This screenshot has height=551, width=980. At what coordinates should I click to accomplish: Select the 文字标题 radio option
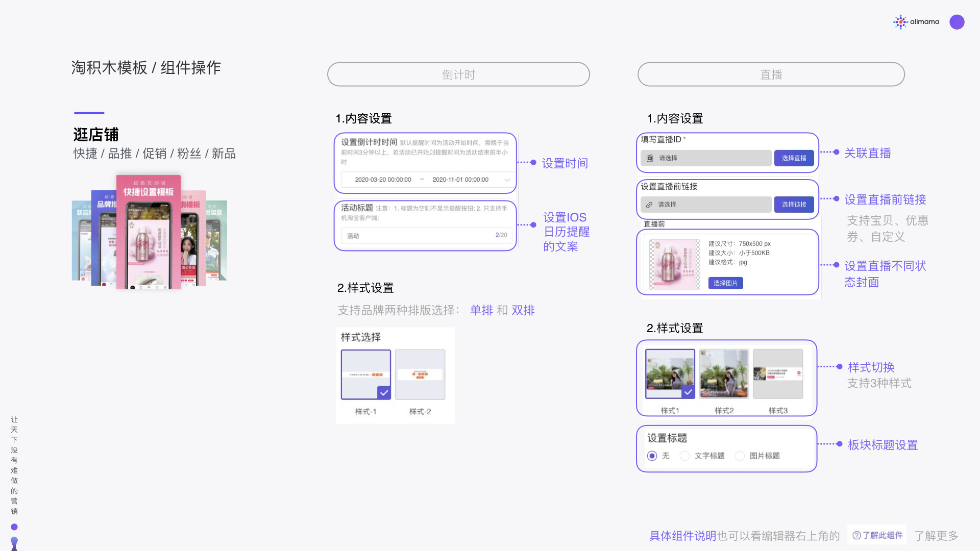pos(684,456)
